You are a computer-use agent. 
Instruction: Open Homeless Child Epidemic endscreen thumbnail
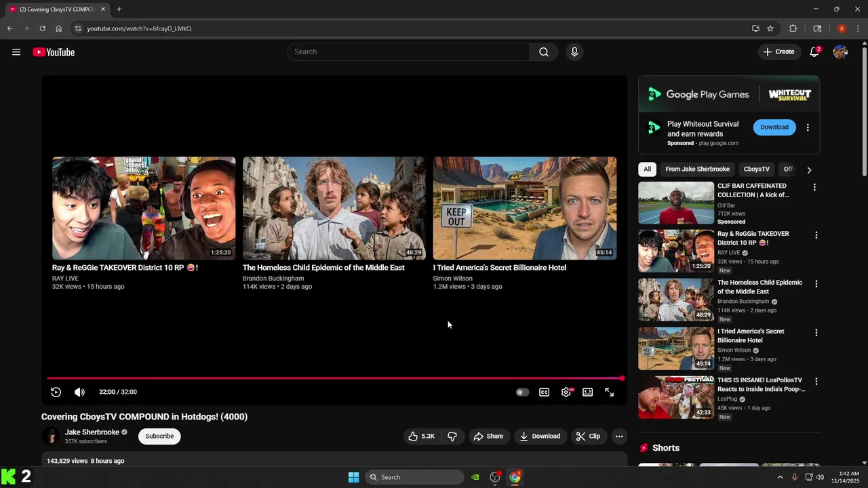coord(334,208)
